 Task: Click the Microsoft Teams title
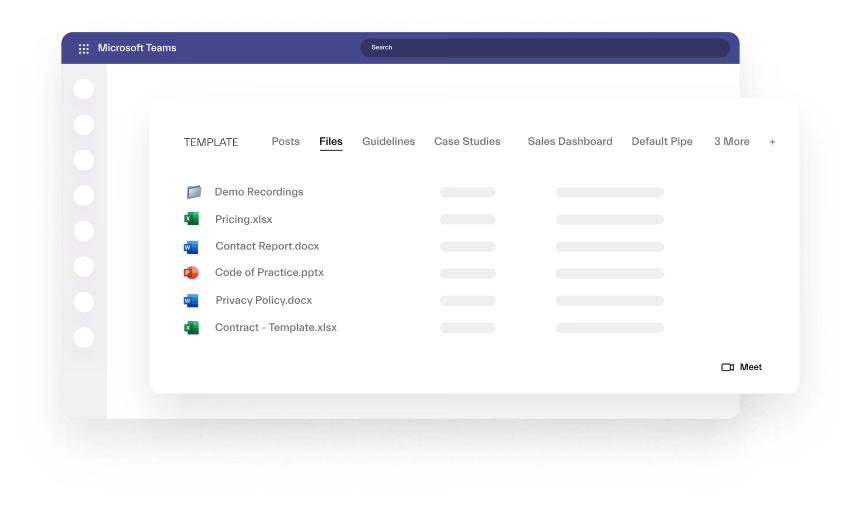pyautogui.click(x=137, y=48)
